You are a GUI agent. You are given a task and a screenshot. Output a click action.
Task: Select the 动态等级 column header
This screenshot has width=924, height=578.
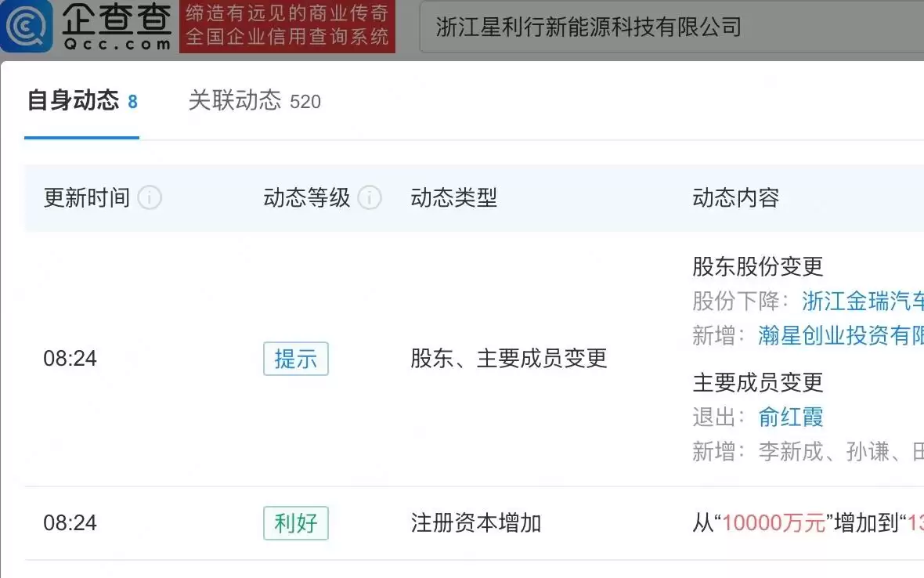point(306,197)
